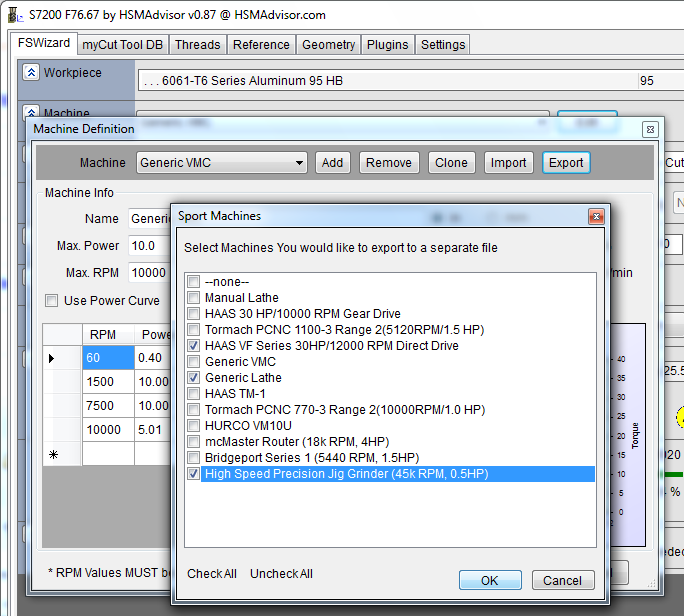The width and height of the screenshot is (684, 616).
Task: Click the hardness field showing 95
Action: (661, 81)
